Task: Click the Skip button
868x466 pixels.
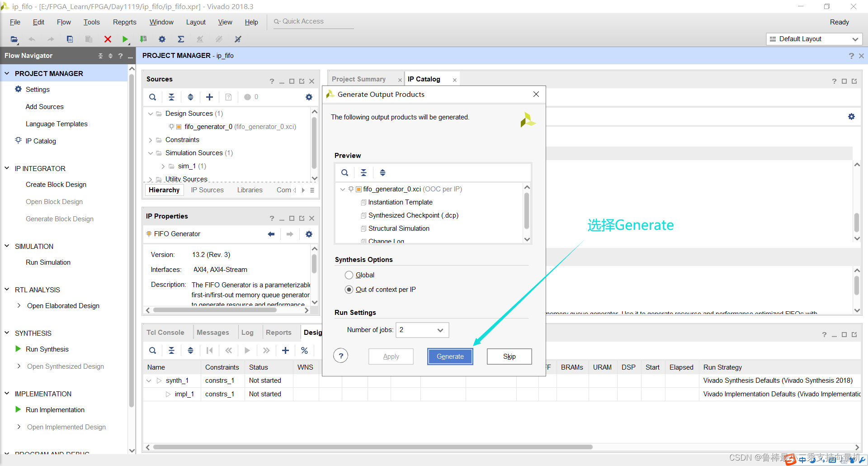Action: 509,357
